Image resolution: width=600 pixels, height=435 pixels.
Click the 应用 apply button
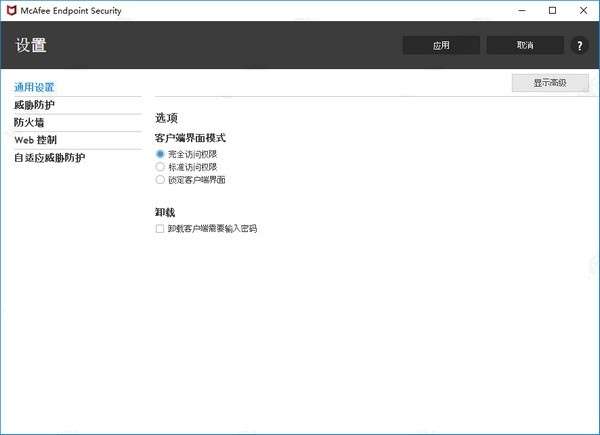(x=441, y=46)
